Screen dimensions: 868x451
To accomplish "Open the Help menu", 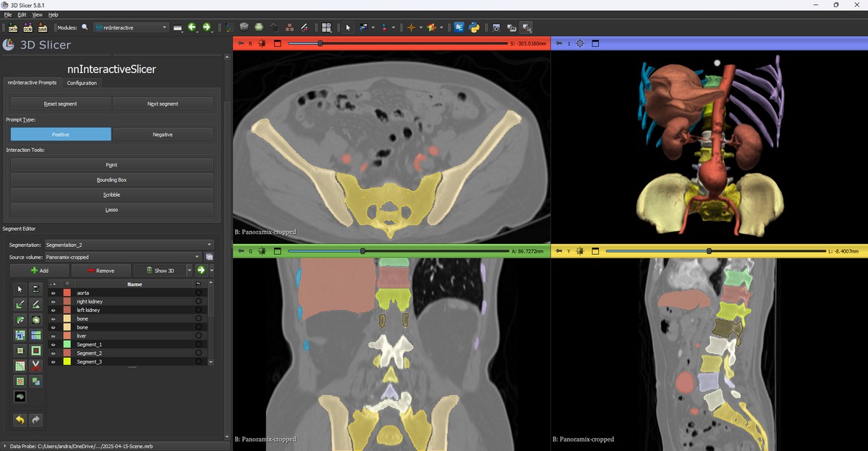I will (x=54, y=14).
